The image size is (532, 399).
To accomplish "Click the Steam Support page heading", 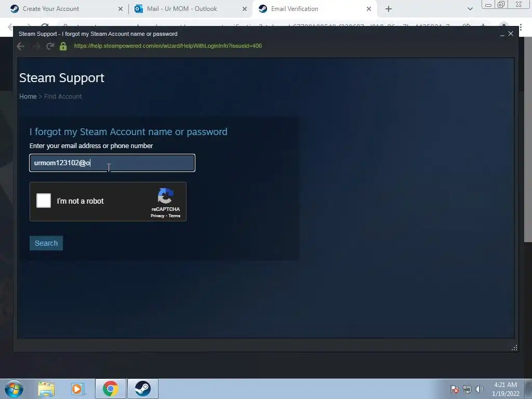I will click(62, 78).
